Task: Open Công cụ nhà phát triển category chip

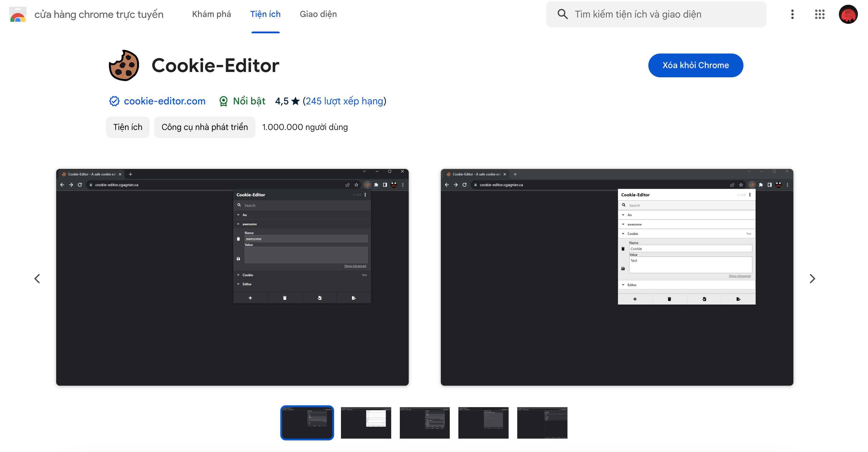Action: (x=205, y=127)
